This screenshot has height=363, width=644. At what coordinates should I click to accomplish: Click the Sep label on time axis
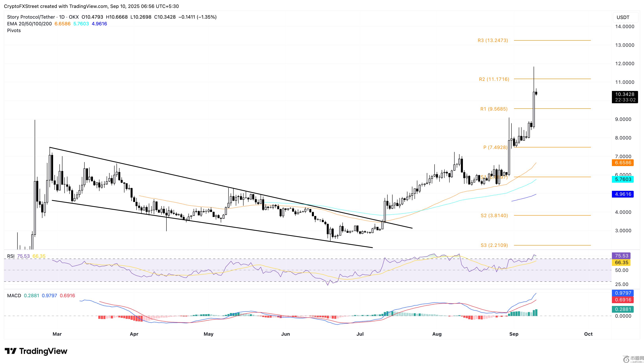(x=514, y=334)
